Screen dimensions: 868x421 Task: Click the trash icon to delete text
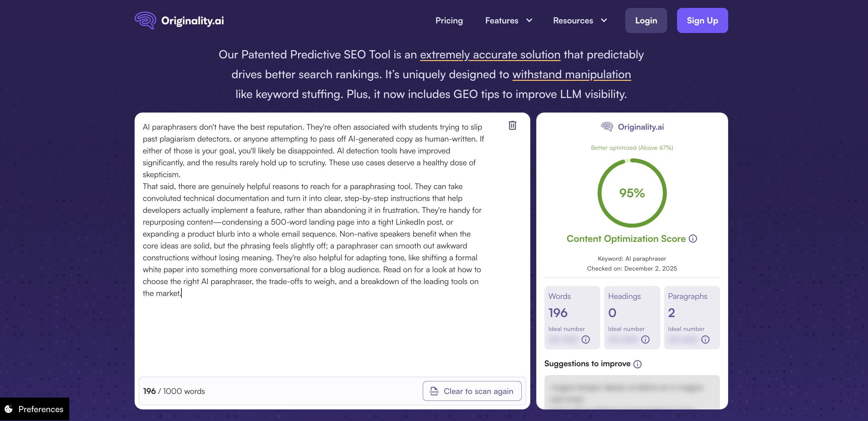(x=512, y=125)
